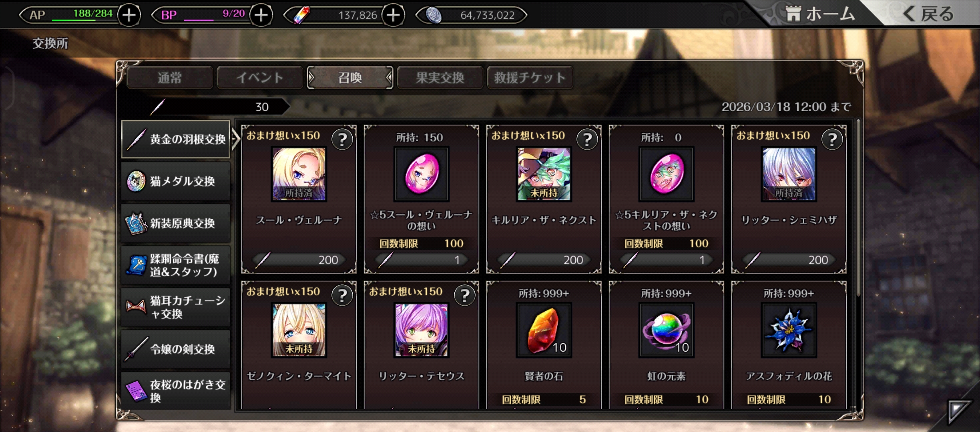
Task: Open help for キルリア・ザ・ネクスト bonus
Action: [587, 140]
